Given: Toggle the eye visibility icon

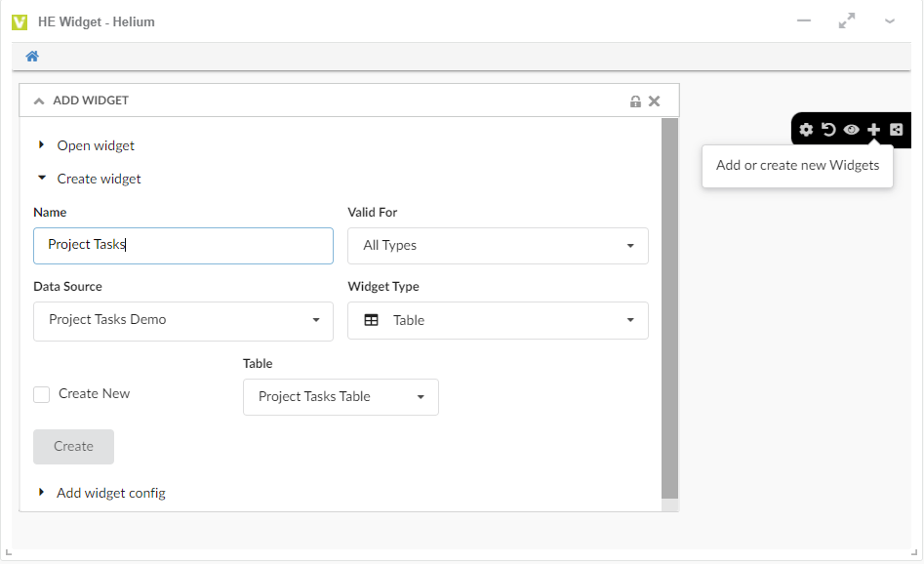Looking at the screenshot, I should pyautogui.click(x=851, y=130).
